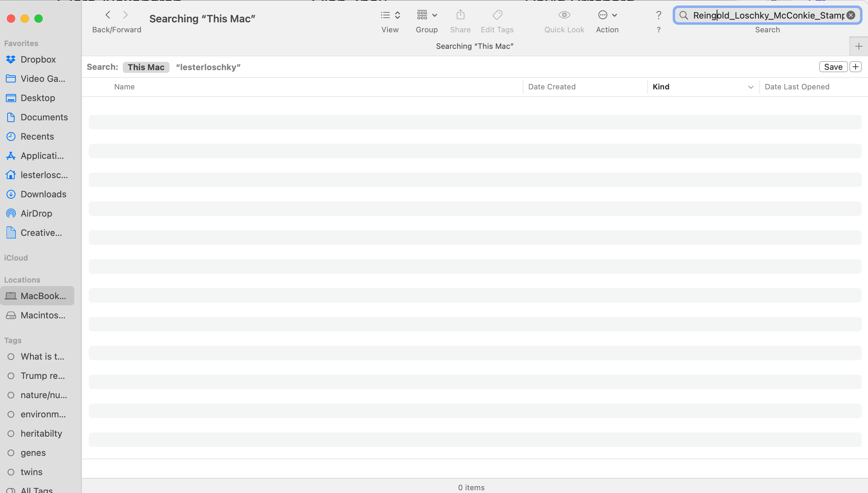Click the View icon in toolbar

pyautogui.click(x=390, y=14)
